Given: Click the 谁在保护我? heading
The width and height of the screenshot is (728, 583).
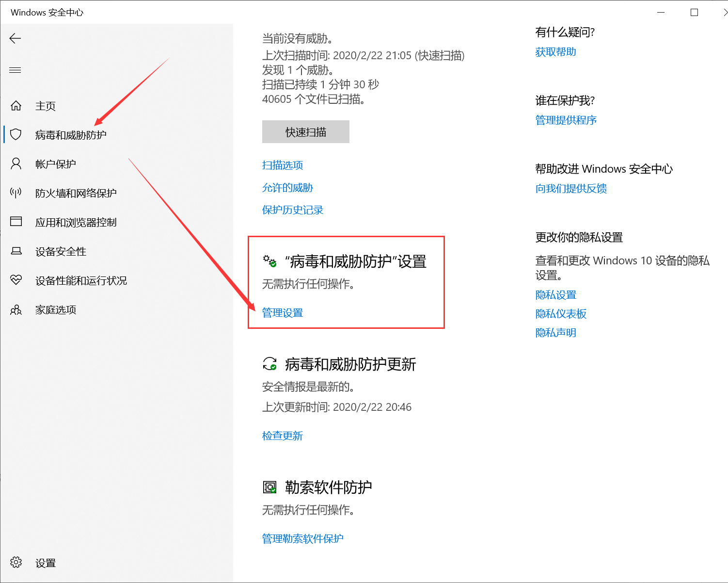Looking at the screenshot, I should point(565,100).
